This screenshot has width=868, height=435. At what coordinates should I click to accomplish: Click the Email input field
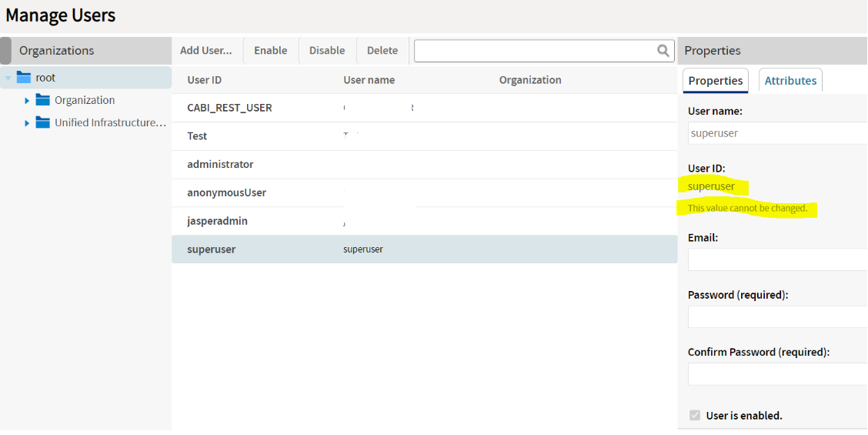[777, 260]
